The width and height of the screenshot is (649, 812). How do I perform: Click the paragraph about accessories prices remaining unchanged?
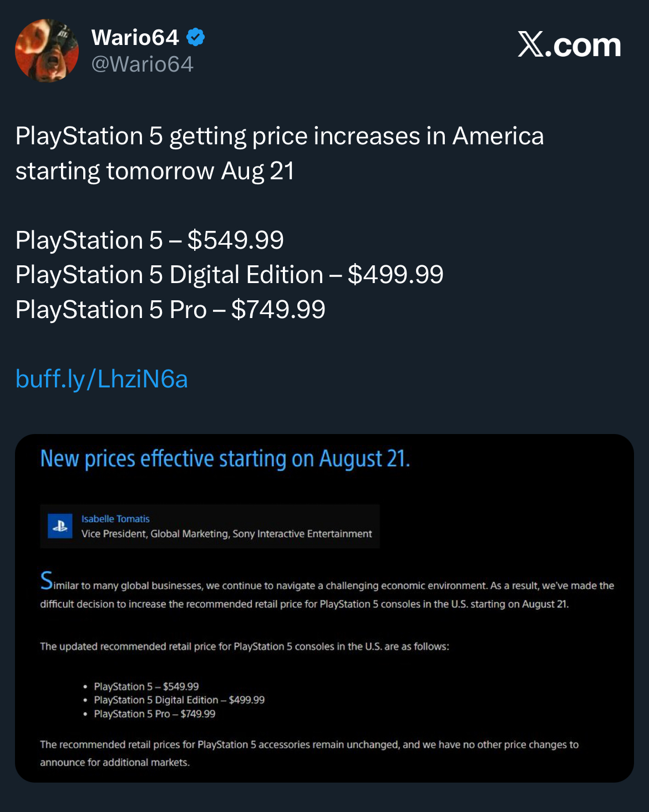[309, 753]
